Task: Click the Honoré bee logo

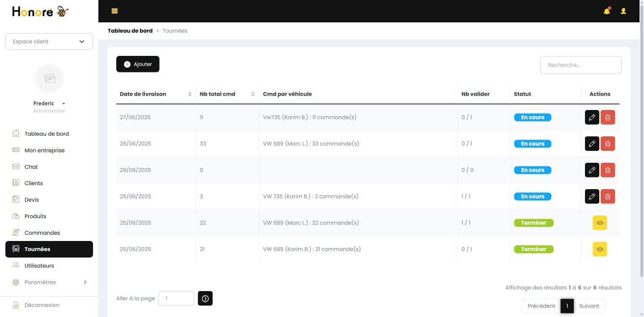Action: click(40, 12)
